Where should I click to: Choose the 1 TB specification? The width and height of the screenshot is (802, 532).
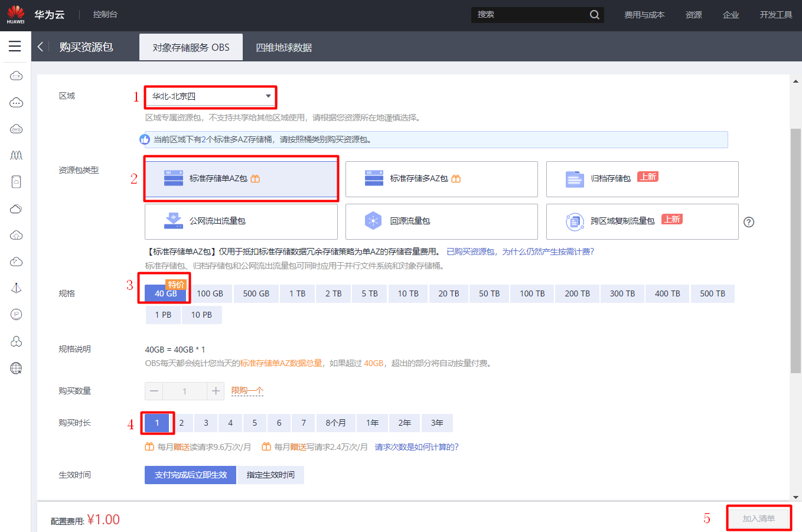(x=297, y=293)
